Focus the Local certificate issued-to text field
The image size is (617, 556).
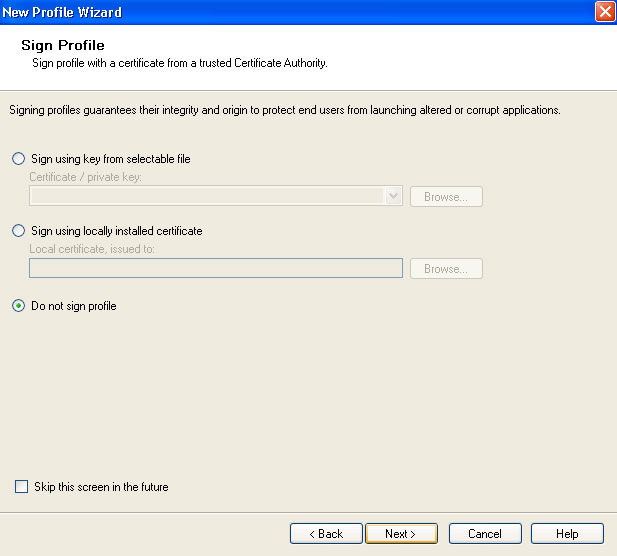[216, 268]
